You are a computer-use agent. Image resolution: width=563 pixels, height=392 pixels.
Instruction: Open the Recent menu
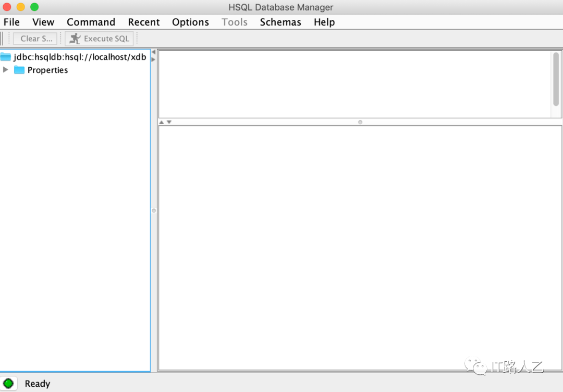(x=144, y=22)
